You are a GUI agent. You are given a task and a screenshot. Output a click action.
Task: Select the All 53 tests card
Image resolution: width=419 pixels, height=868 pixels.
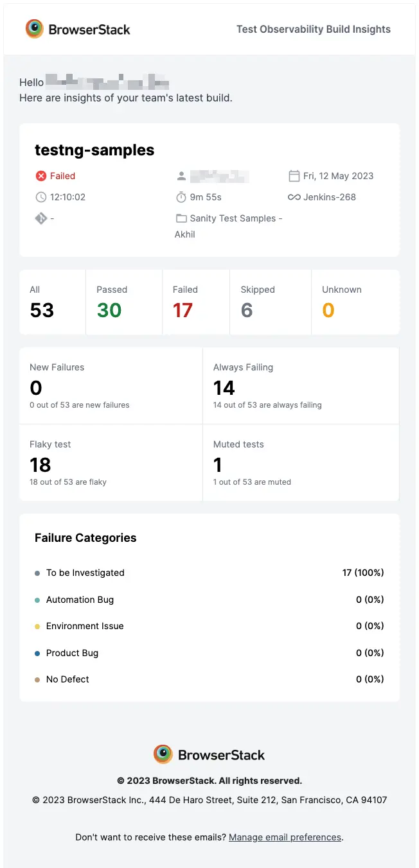point(53,302)
